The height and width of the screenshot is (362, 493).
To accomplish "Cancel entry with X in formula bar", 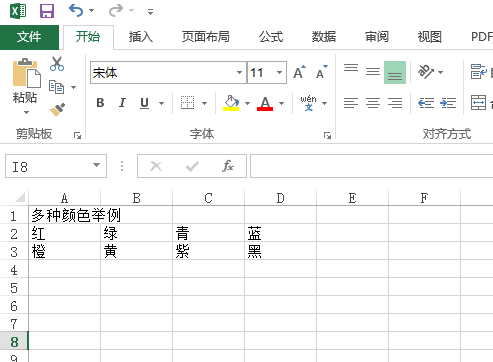I will click(x=156, y=166).
